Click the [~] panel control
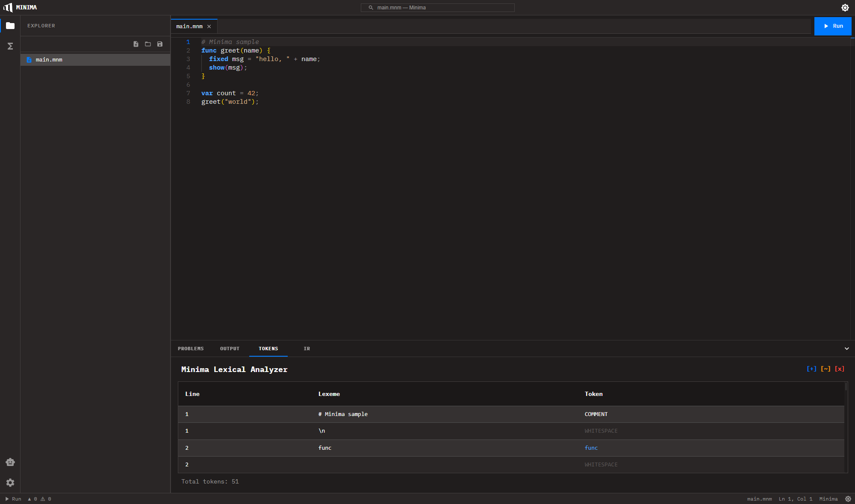 (826, 369)
